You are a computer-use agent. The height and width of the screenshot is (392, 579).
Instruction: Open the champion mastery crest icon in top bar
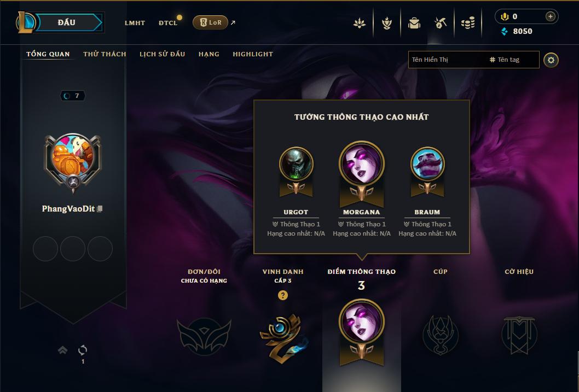pos(386,24)
